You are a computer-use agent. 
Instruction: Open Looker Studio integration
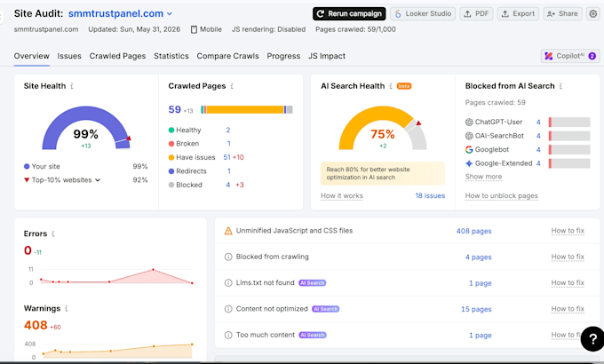click(423, 14)
